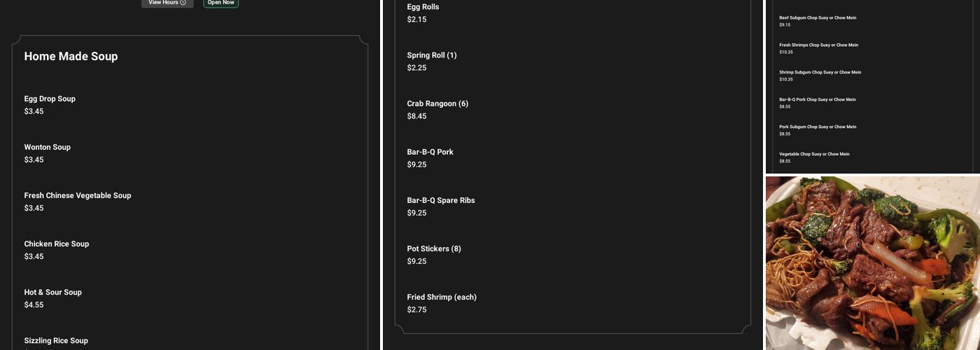Select Bar-B-Q Spare Ribs
This screenshot has height=350, width=980.
[441, 201]
